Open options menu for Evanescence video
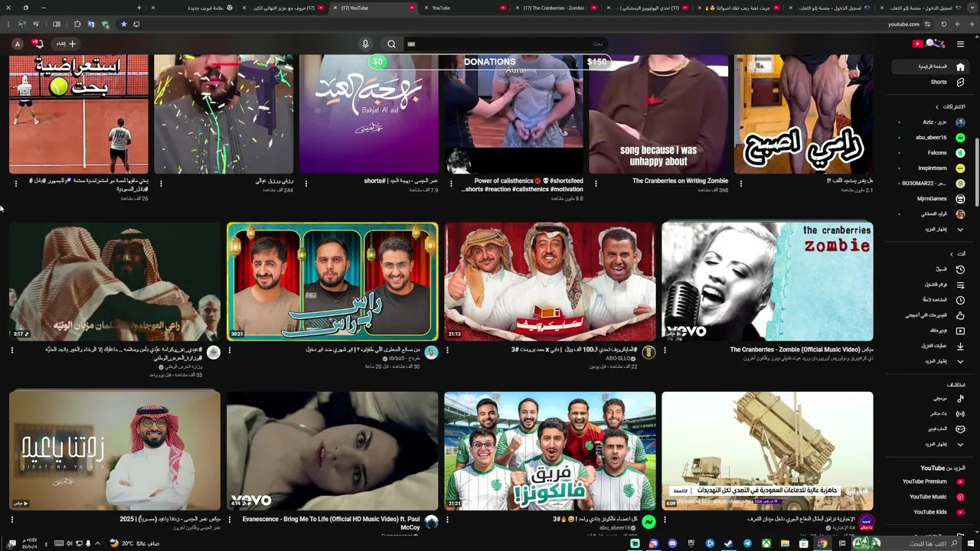Image resolution: width=980 pixels, height=551 pixels. (x=230, y=520)
